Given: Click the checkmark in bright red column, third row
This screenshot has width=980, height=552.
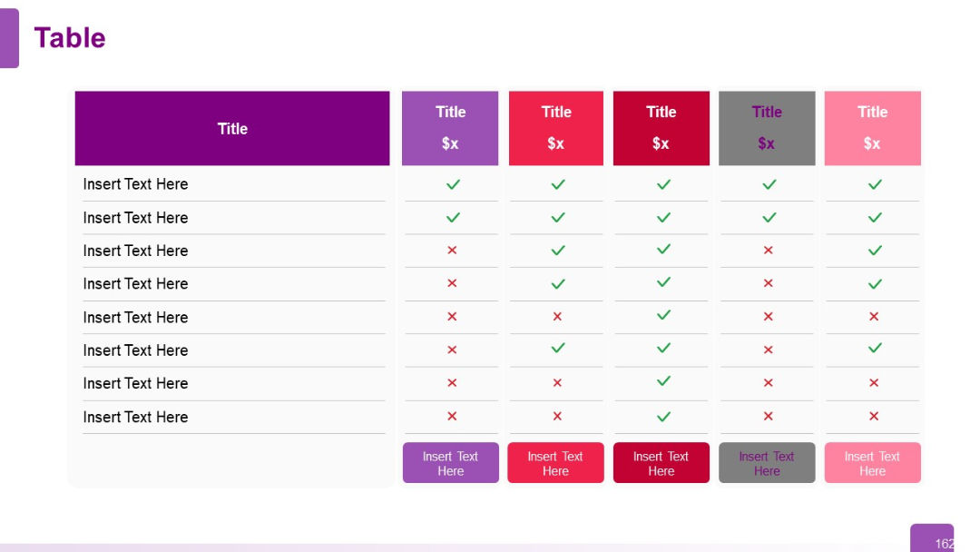Looking at the screenshot, I should (558, 251).
